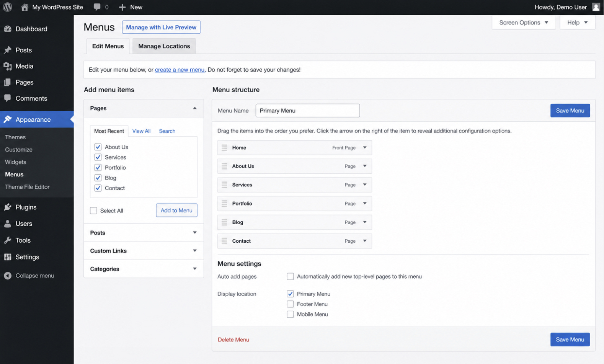Open the comments bubble icon in admin bar
Screen dimensions: 604x364
(97, 7)
